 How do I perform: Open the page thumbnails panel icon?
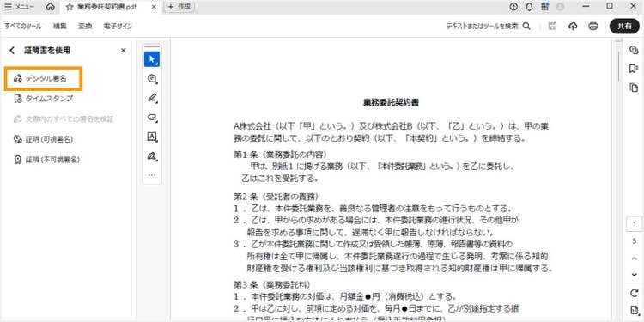pos(634,88)
